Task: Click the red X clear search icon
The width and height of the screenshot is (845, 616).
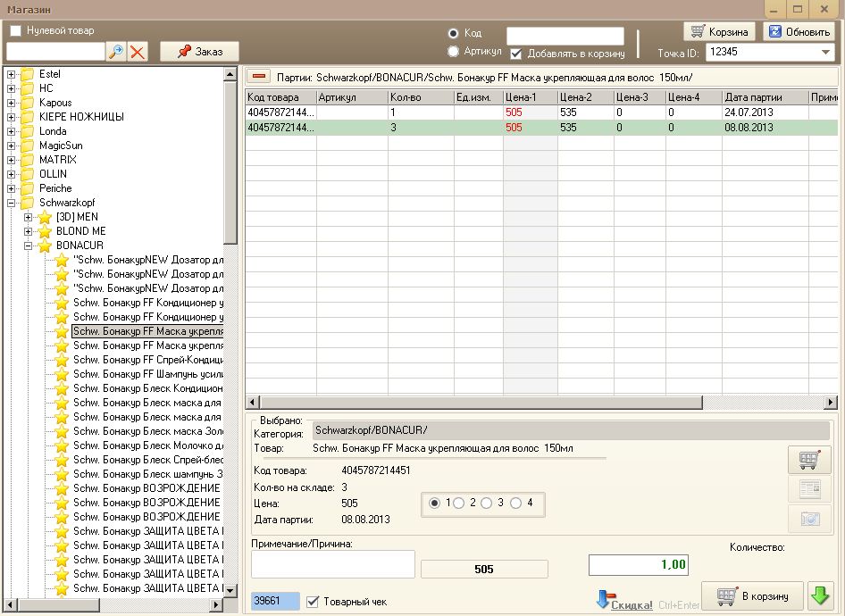Action: pyautogui.click(x=138, y=52)
